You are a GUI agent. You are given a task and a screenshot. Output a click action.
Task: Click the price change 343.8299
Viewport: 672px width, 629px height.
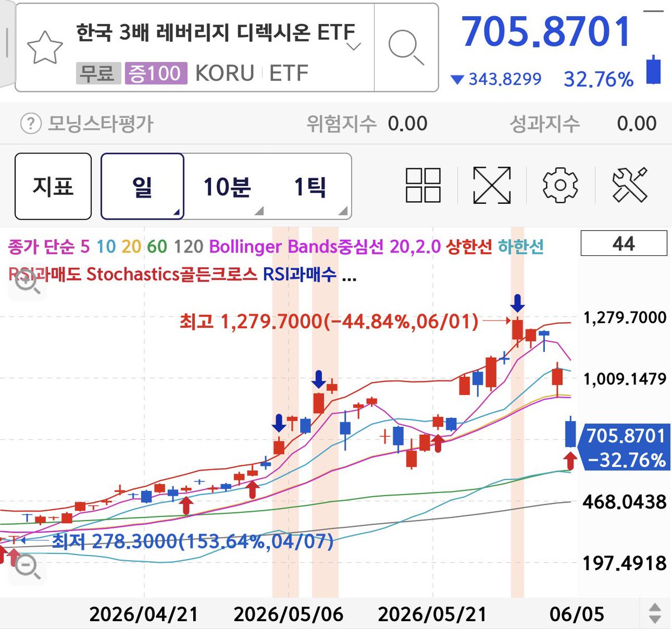click(505, 79)
